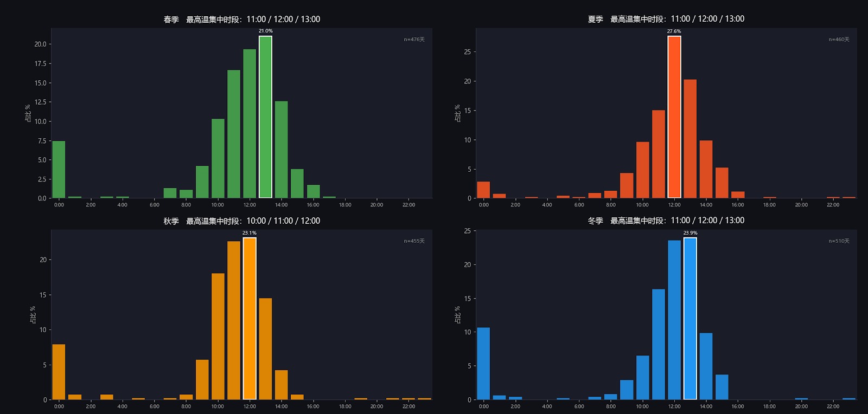Select the highlighted 23.1% bar in autumn chart
This screenshot has height=414, width=868.
pyautogui.click(x=250, y=319)
